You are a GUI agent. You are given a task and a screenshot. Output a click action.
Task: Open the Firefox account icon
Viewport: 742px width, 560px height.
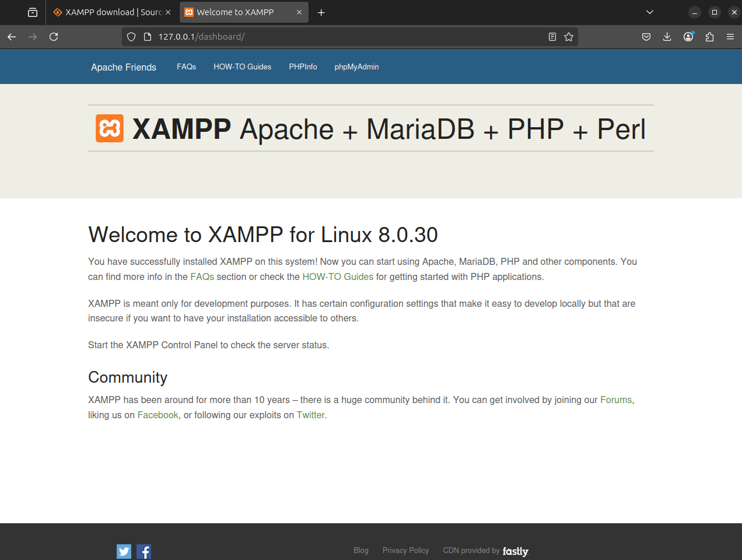click(688, 37)
